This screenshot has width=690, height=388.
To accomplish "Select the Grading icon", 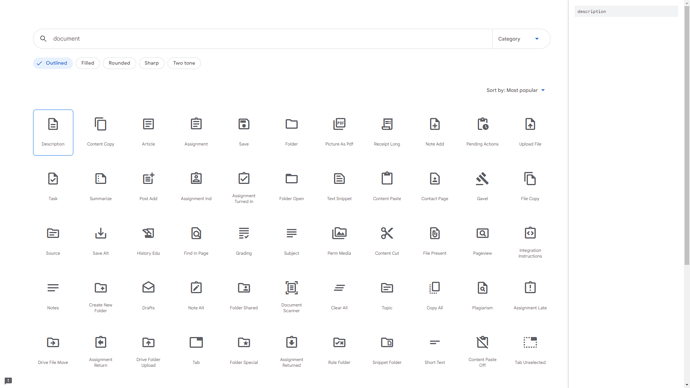I will pos(244,233).
